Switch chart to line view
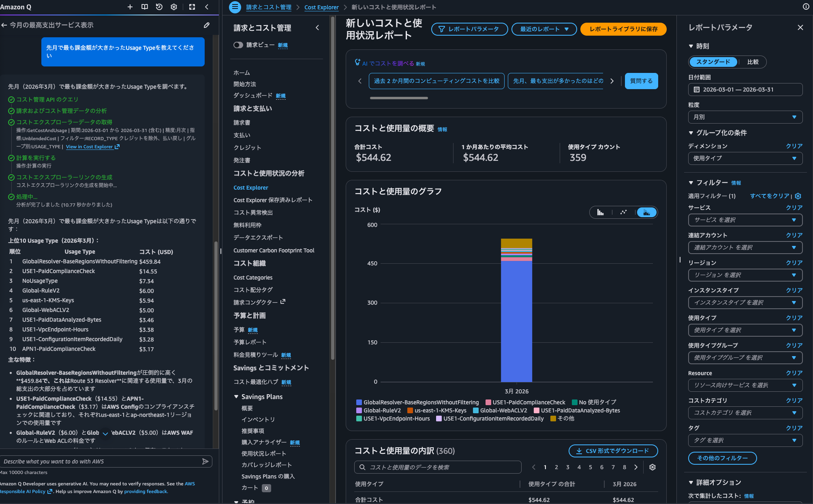The height and width of the screenshot is (504, 813). (623, 212)
